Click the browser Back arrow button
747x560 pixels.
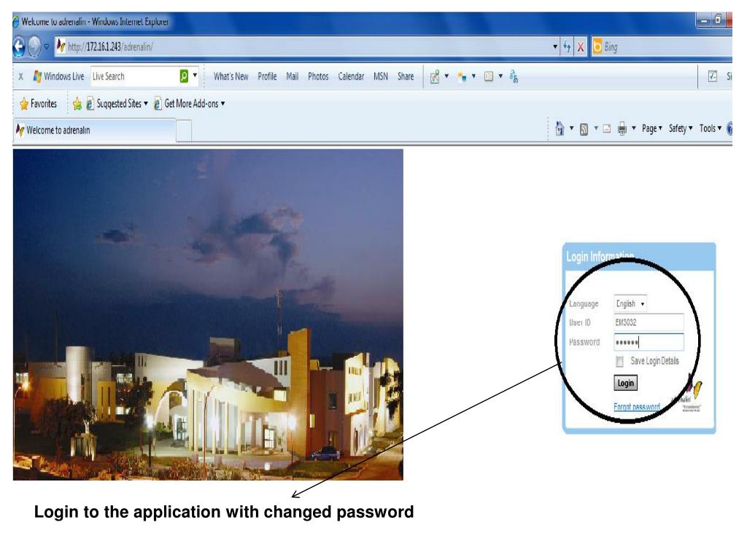point(19,48)
